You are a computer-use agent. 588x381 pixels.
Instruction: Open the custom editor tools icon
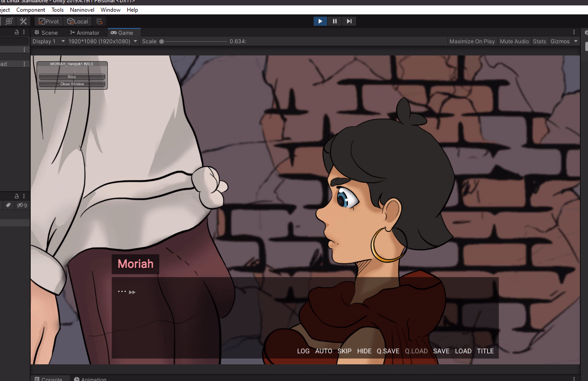coord(23,21)
